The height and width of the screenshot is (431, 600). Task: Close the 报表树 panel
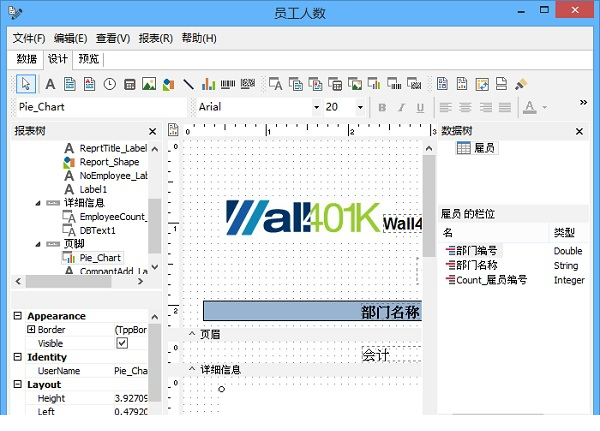coord(152,131)
